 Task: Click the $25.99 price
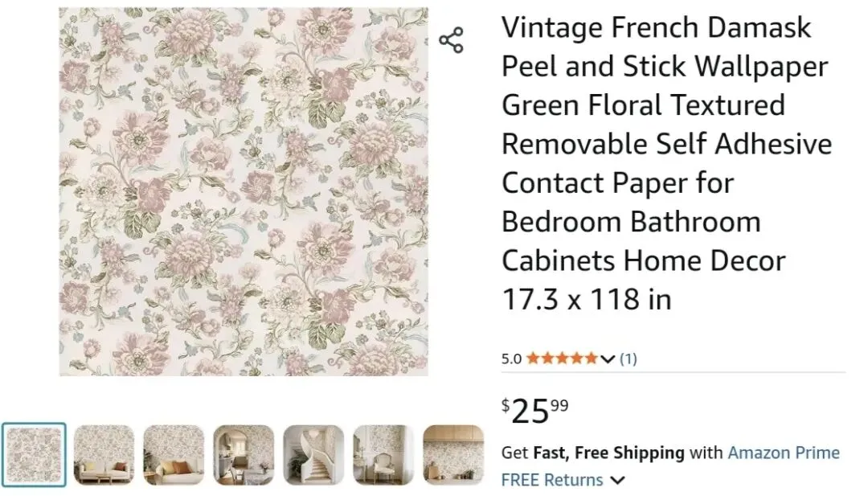(x=535, y=411)
